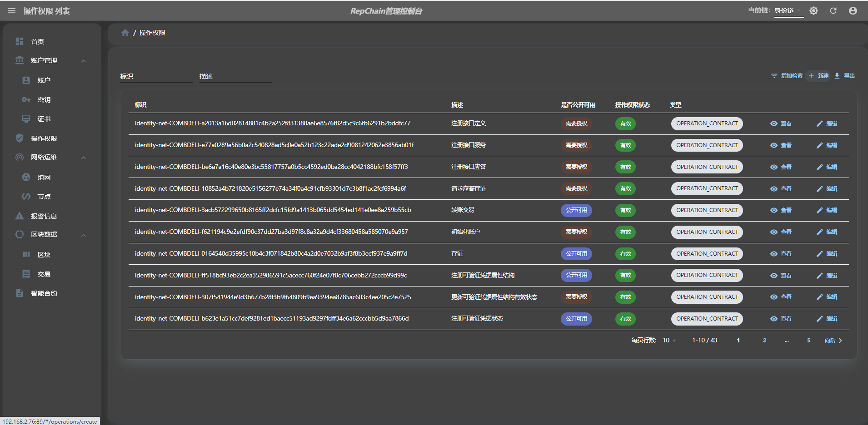868x425 pixels.
Task: Go to page 5
Action: tap(808, 340)
